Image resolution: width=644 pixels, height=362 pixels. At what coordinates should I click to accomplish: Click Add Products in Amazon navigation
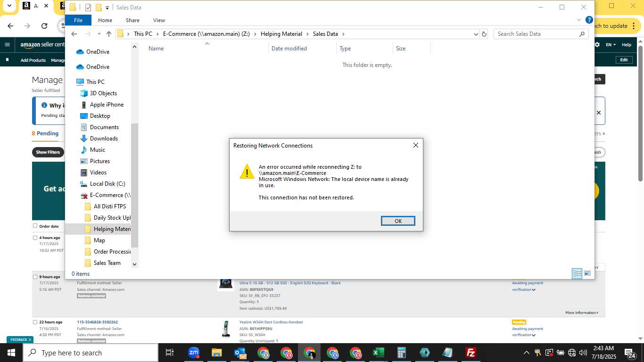[33, 60]
